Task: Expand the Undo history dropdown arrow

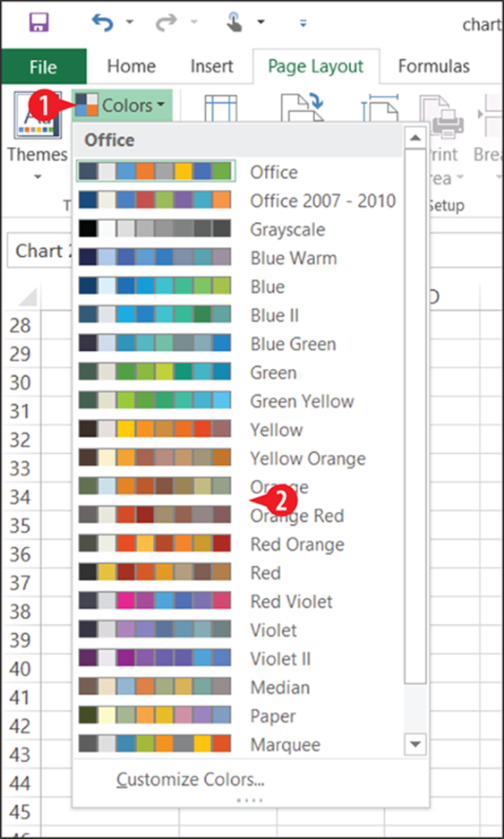Action: point(130,22)
